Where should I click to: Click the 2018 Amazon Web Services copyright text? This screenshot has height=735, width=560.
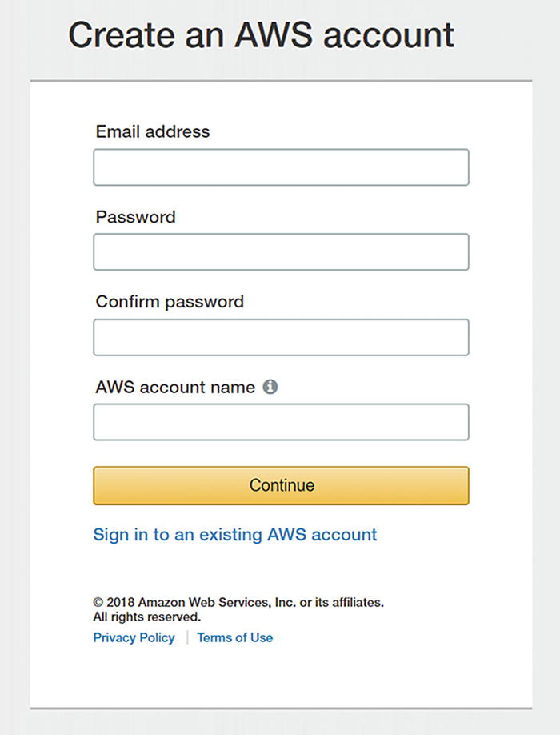point(245,602)
